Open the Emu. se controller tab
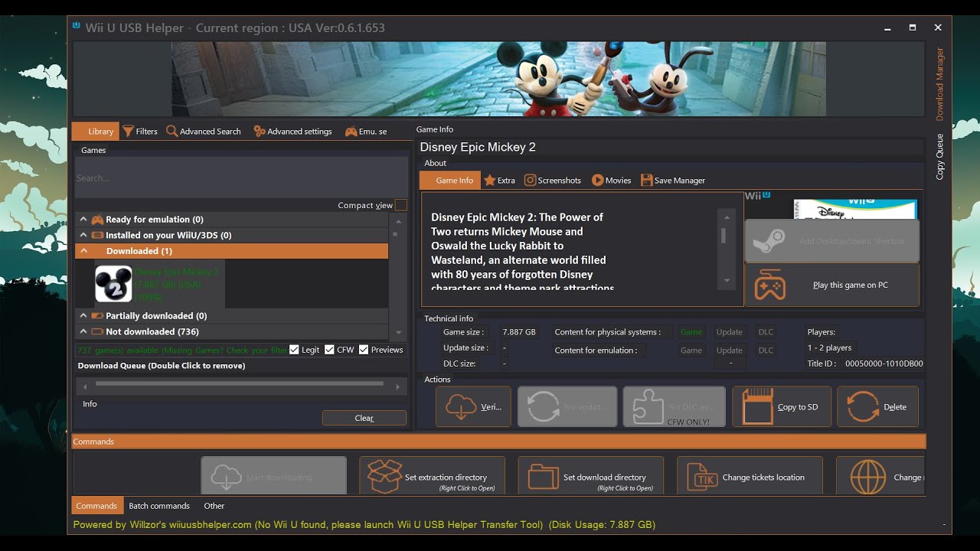The height and width of the screenshot is (551, 980). (x=366, y=131)
